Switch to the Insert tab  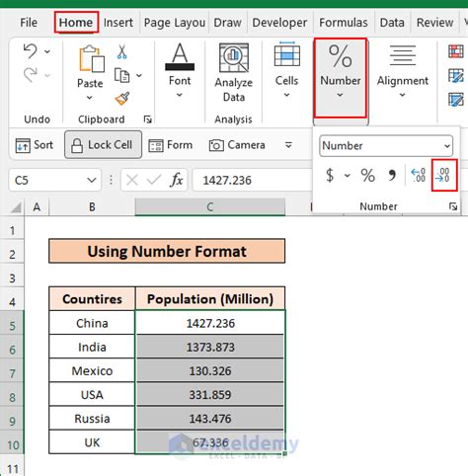click(118, 23)
